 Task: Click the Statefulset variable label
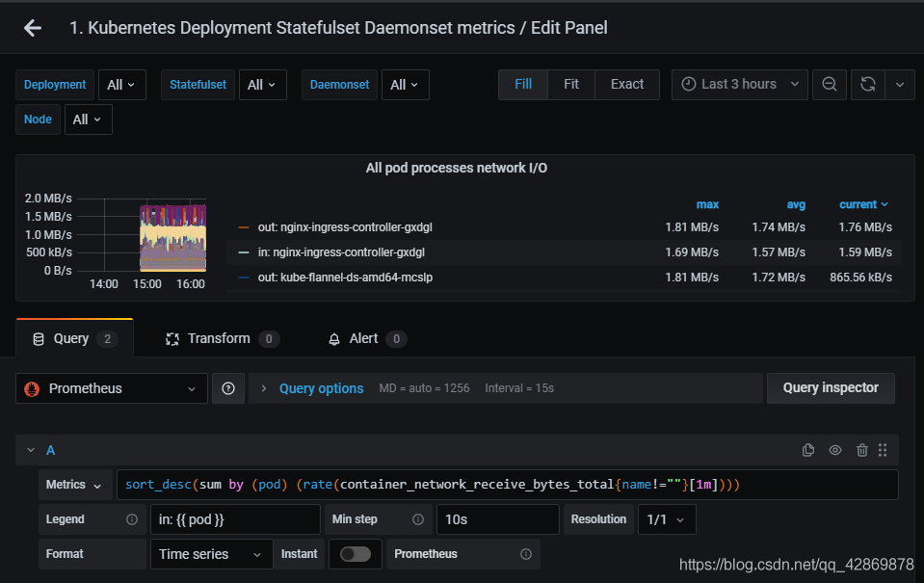pyautogui.click(x=198, y=85)
